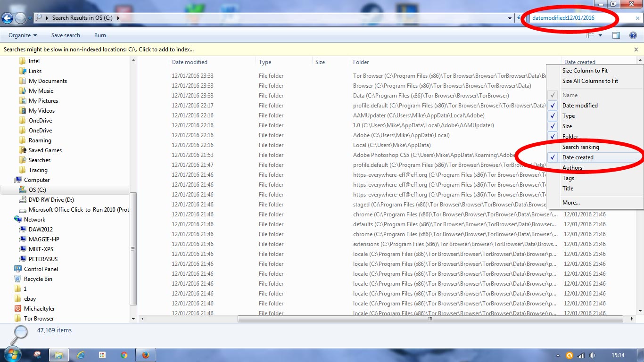Open the recent pages dropdown arrow
Screen dimensions: 644x362
coord(30,18)
